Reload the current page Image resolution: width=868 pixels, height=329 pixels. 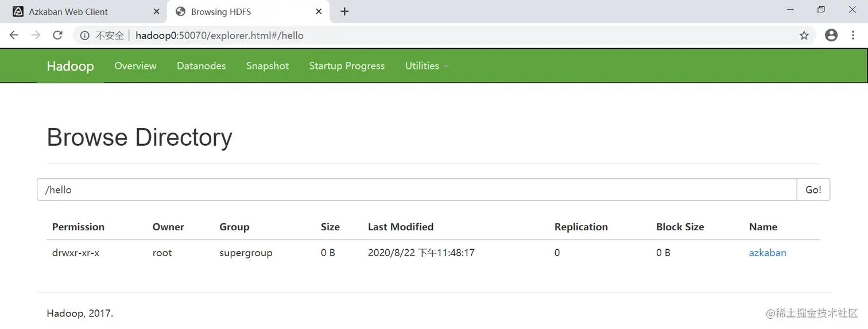[57, 36]
